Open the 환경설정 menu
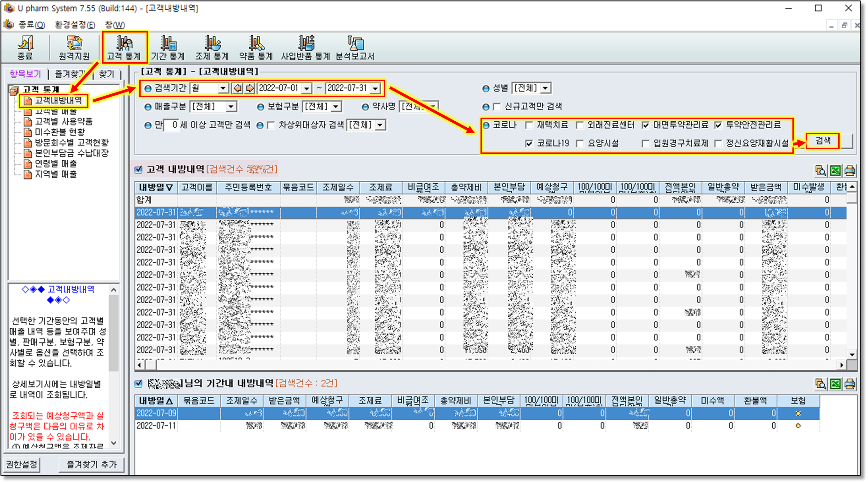The width and height of the screenshot is (868, 483). pos(75,25)
